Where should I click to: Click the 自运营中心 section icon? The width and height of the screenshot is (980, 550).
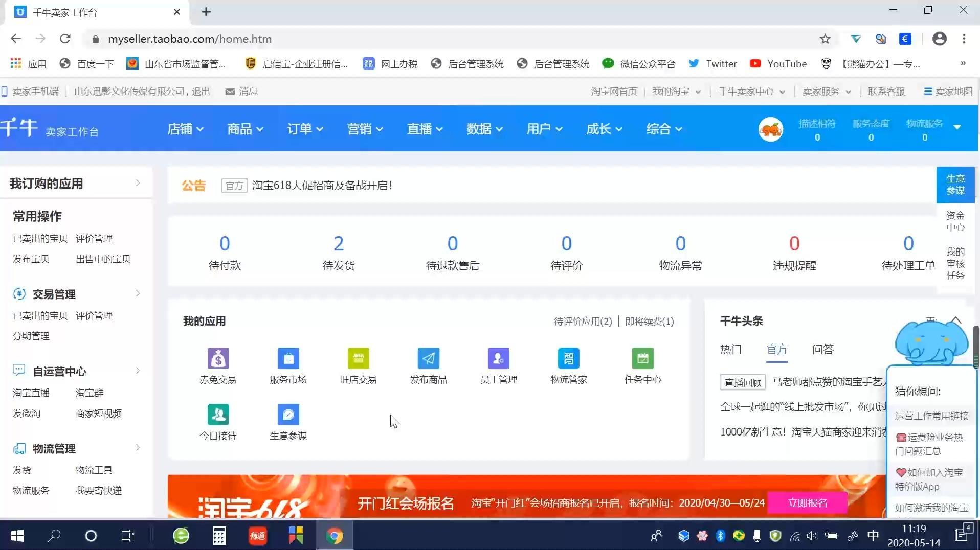19,370
